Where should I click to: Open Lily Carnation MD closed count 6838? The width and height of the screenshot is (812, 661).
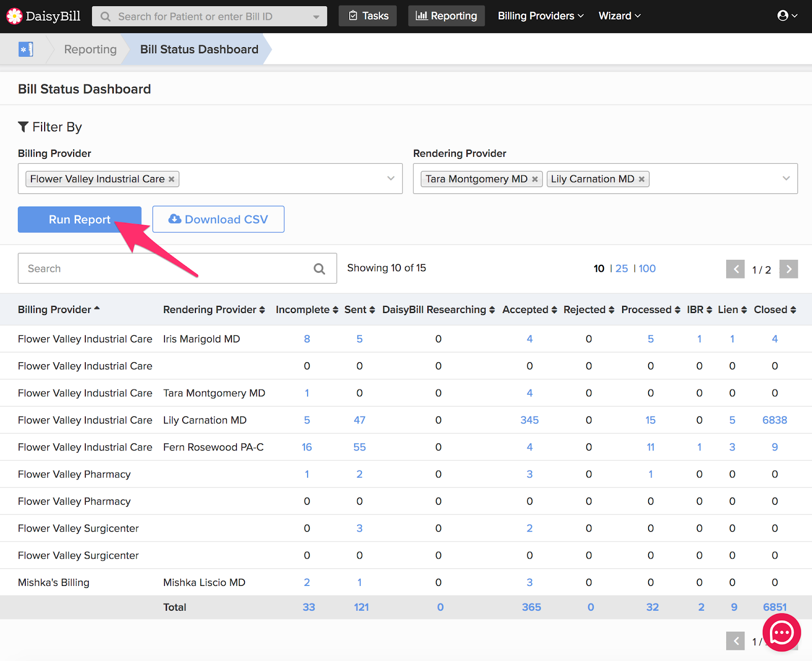(x=775, y=420)
